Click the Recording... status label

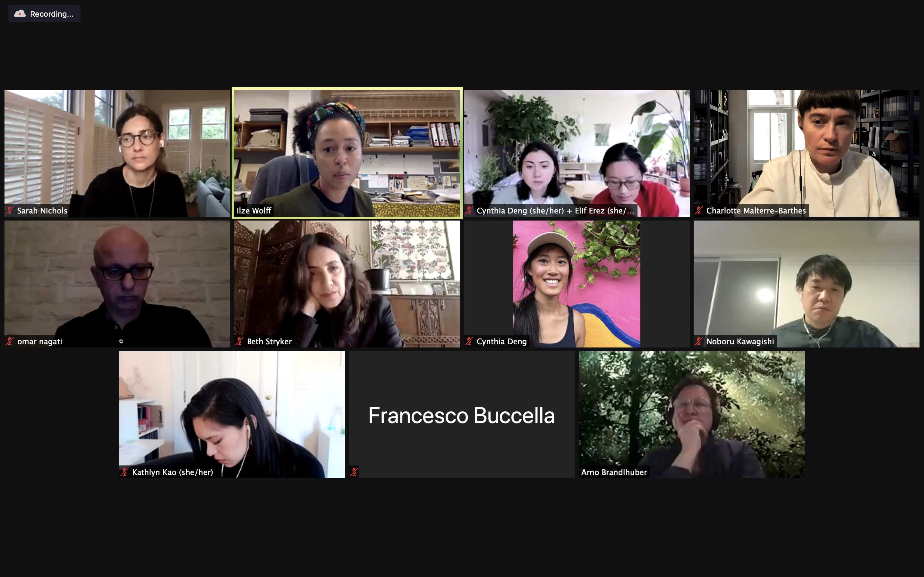52,14
